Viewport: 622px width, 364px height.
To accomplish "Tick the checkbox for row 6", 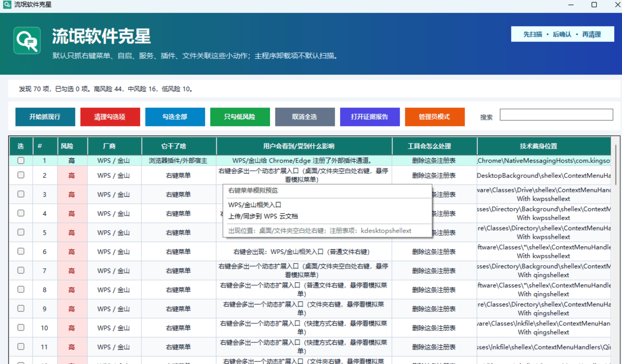I will [x=21, y=251].
